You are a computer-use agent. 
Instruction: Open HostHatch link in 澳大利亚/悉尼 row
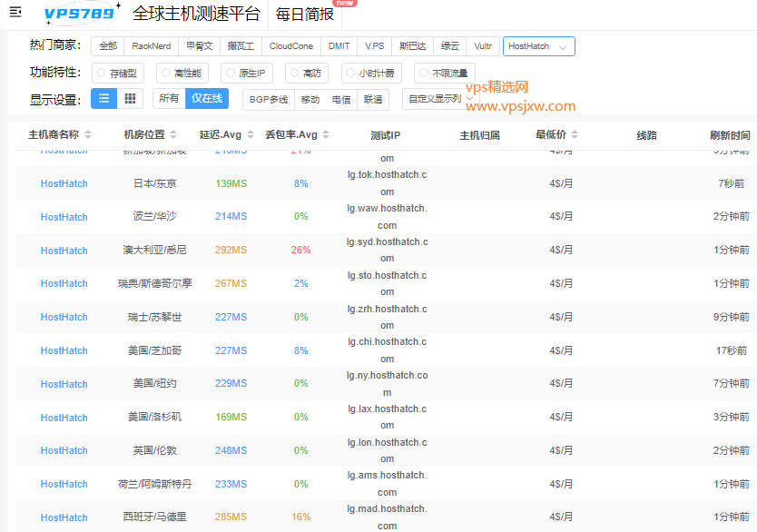coord(64,251)
